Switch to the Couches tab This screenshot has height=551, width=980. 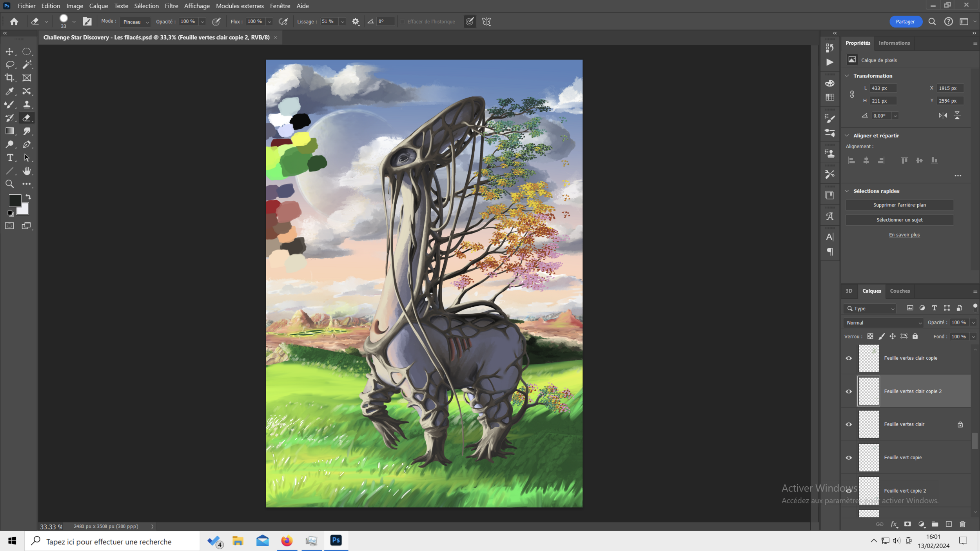[x=900, y=291]
